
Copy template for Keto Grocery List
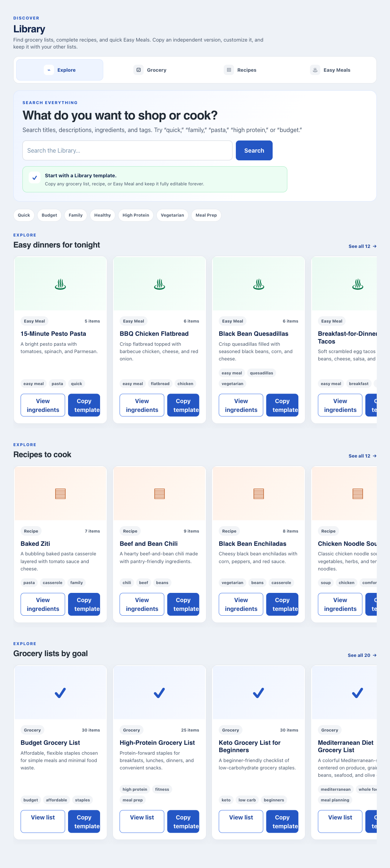click(x=282, y=821)
